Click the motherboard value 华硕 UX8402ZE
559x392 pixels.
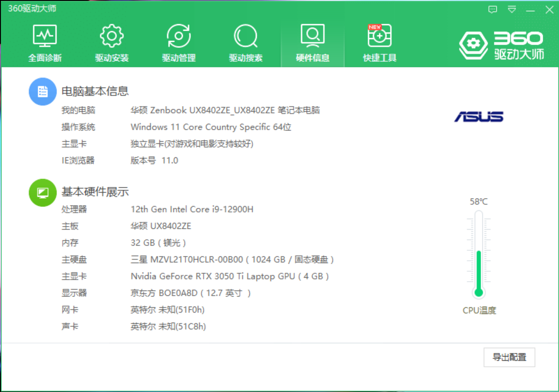(x=161, y=226)
